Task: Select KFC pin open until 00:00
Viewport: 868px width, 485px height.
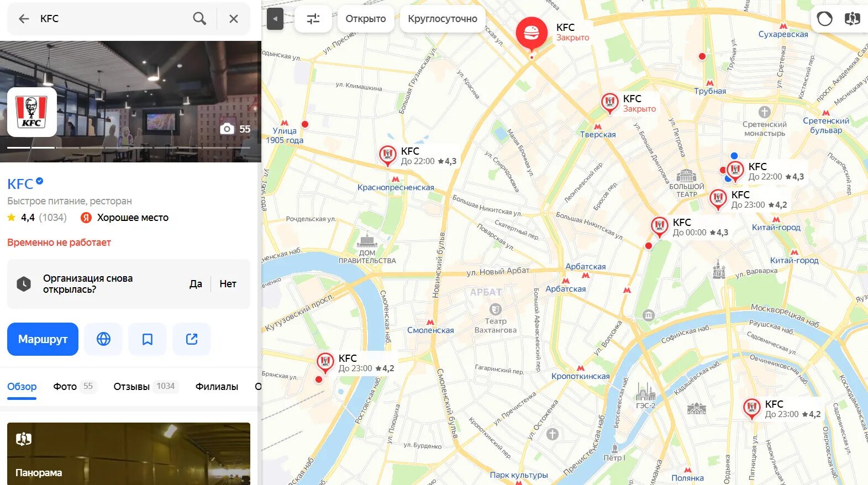Action: click(659, 226)
